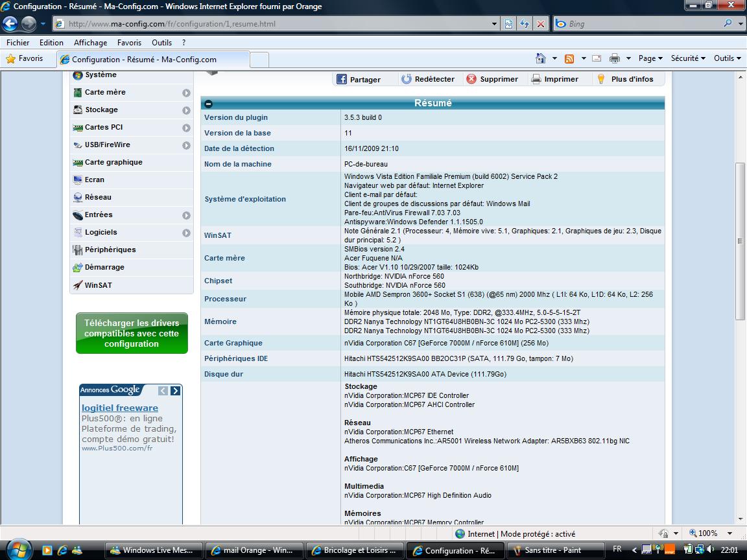Click the Supprimer button
Screen dimensions: 747x560
(492, 79)
